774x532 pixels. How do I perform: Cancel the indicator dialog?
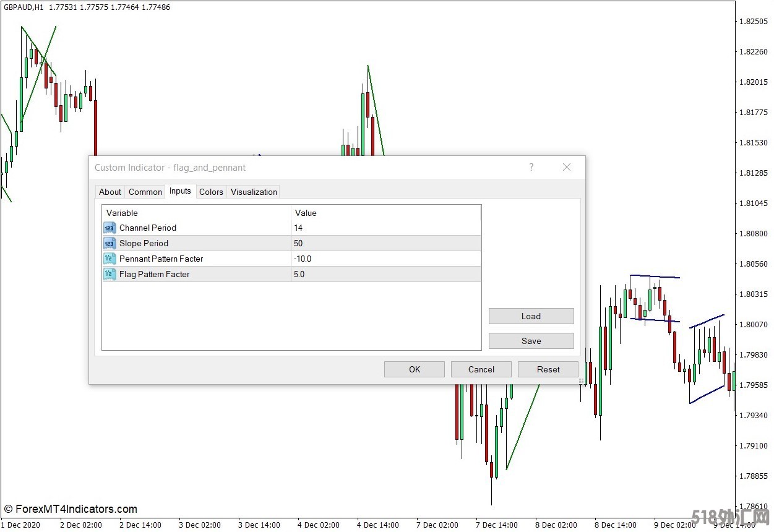point(481,370)
